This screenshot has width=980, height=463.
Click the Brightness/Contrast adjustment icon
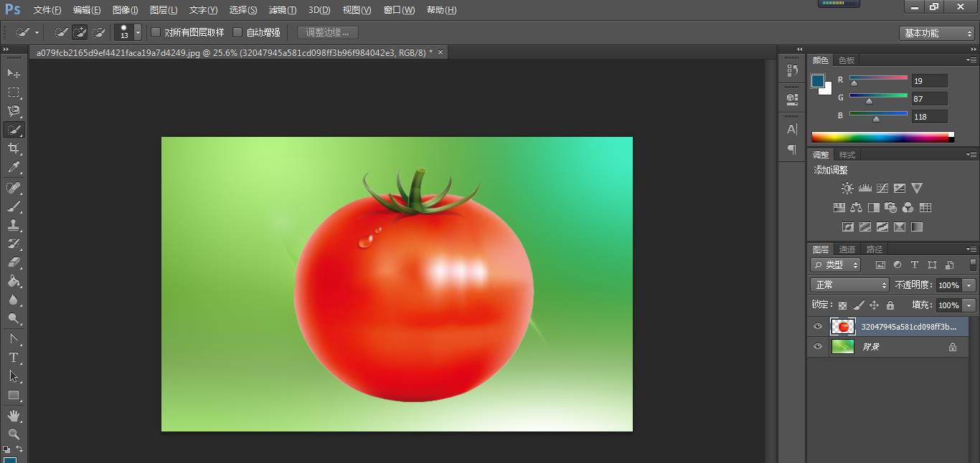(x=847, y=188)
